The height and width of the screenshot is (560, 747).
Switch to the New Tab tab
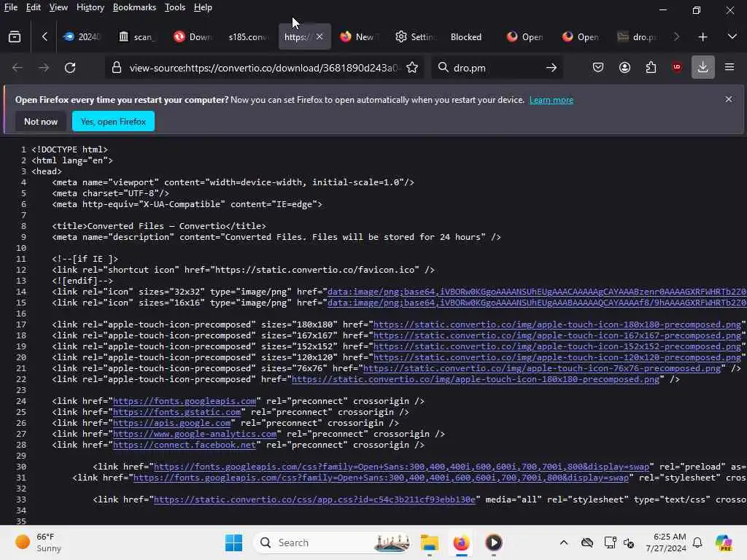358,36
